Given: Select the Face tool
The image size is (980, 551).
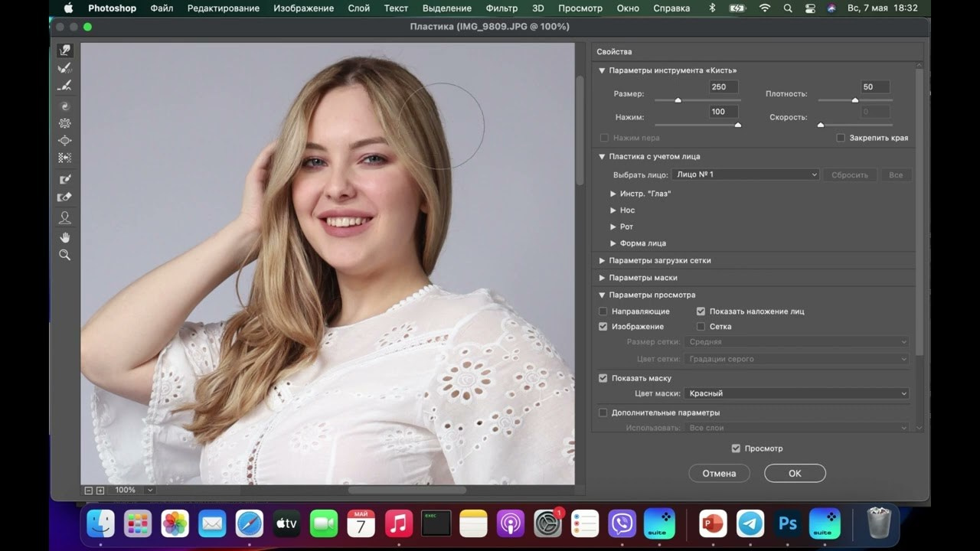Looking at the screenshot, I should pos(65,218).
